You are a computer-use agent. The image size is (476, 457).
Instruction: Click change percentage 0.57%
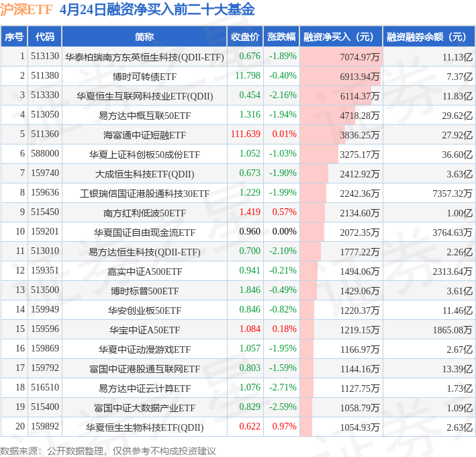point(284,212)
